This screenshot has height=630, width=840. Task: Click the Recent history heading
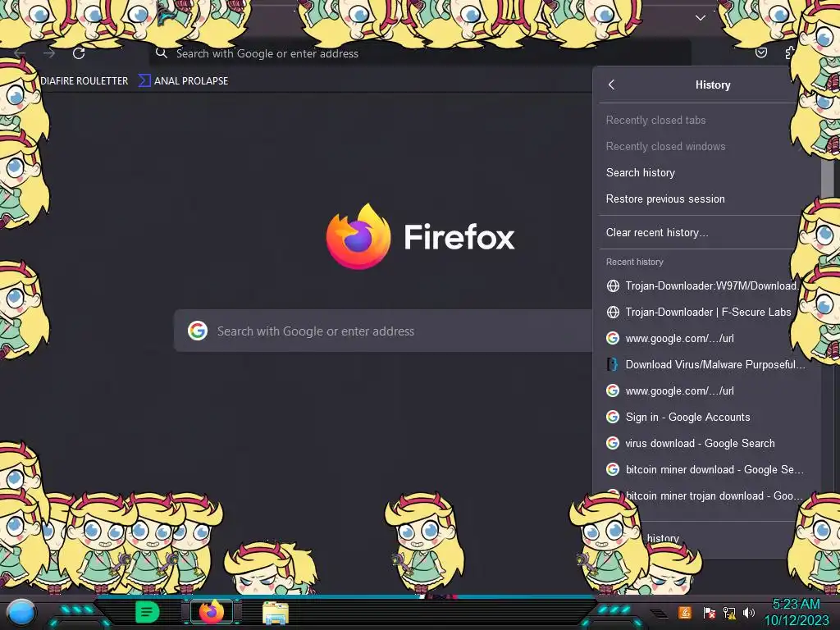tap(634, 262)
